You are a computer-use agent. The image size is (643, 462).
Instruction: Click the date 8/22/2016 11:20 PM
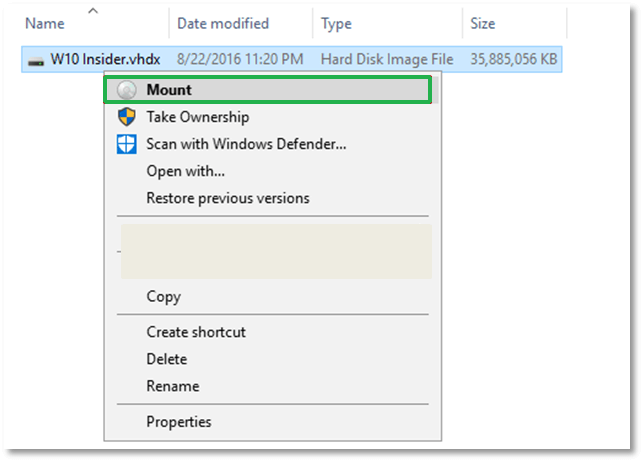coord(240,59)
